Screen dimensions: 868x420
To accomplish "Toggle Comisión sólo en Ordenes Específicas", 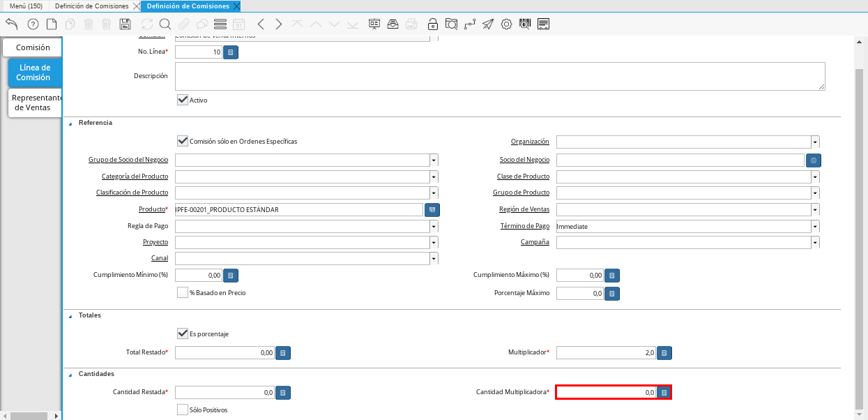I will tap(183, 141).
